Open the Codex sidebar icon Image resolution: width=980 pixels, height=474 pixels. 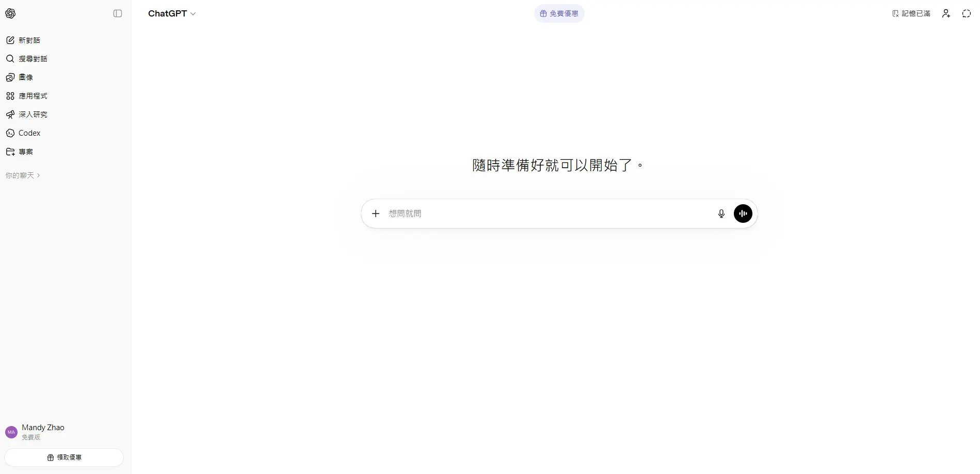pos(10,133)
